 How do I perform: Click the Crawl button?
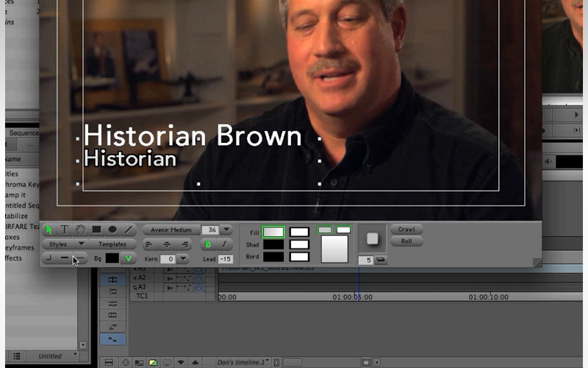tap(406, 230)
